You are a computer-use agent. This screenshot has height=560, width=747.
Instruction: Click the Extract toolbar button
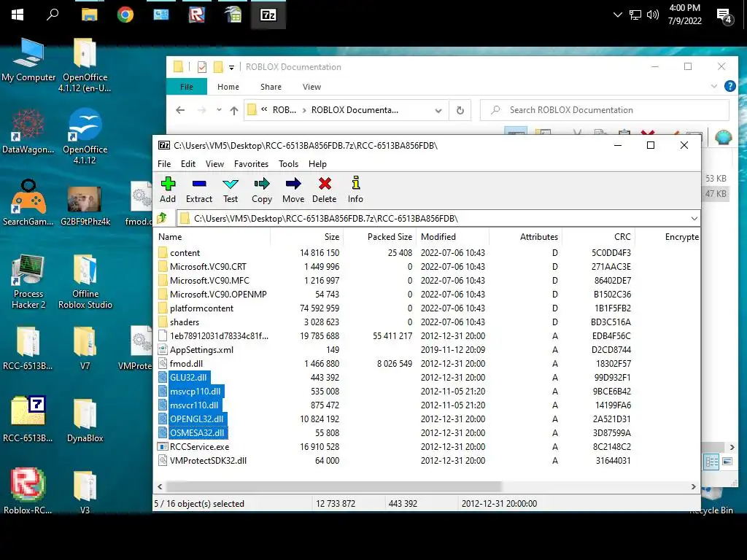coord(199,190)
